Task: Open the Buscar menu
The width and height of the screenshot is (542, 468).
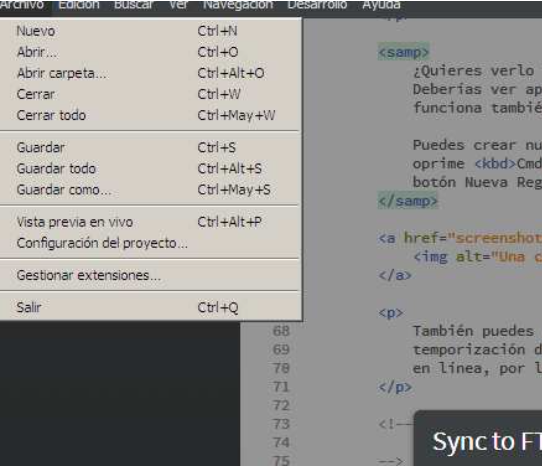Action: [x=133, y=5]
